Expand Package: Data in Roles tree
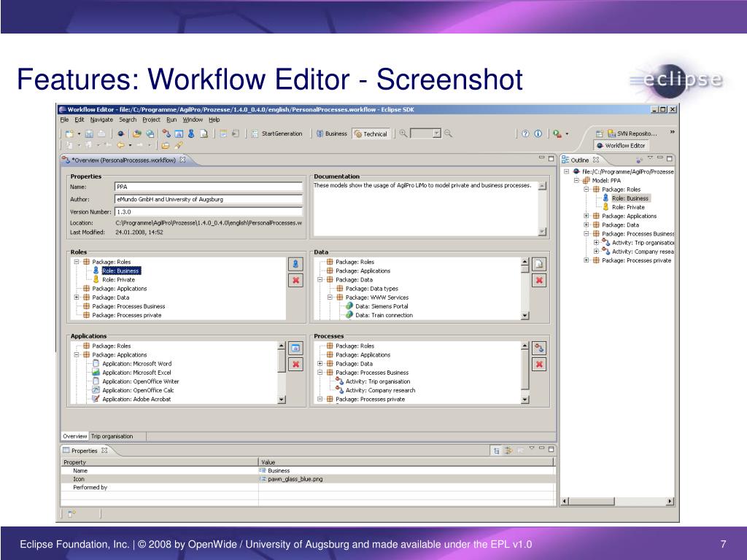 coord(76,297)
